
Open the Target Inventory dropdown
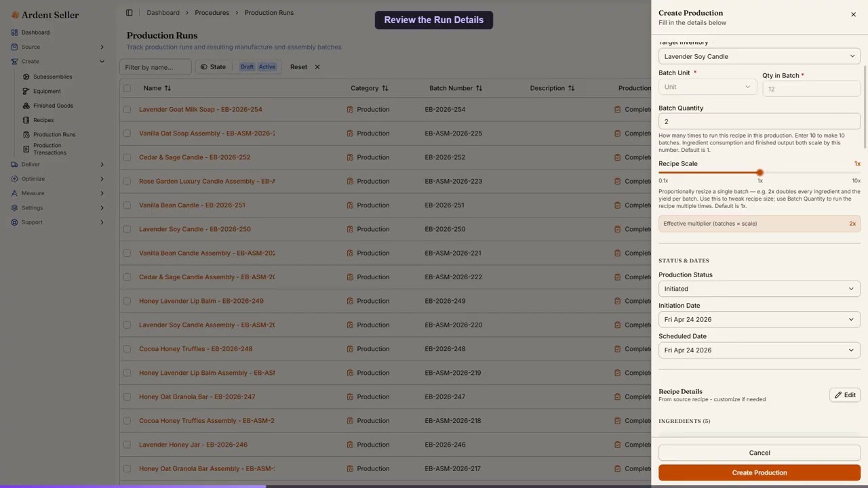[x=759, y=56]
